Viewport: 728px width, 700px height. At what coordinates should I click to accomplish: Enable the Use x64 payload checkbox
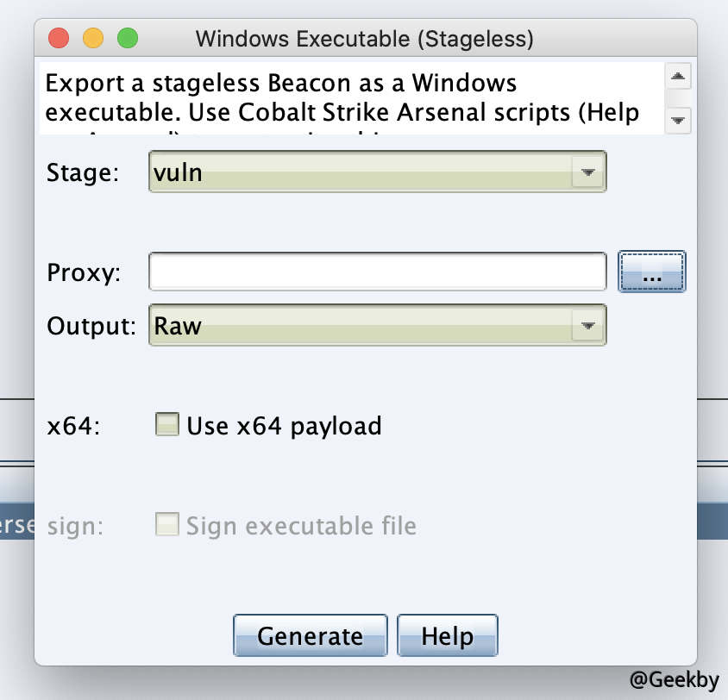pos(167,425)
